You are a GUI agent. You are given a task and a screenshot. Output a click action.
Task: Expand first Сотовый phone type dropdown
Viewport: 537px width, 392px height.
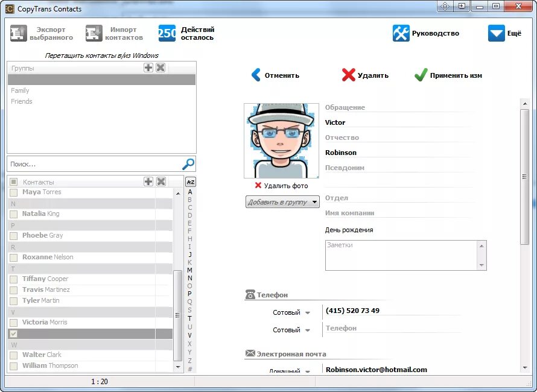308,312
